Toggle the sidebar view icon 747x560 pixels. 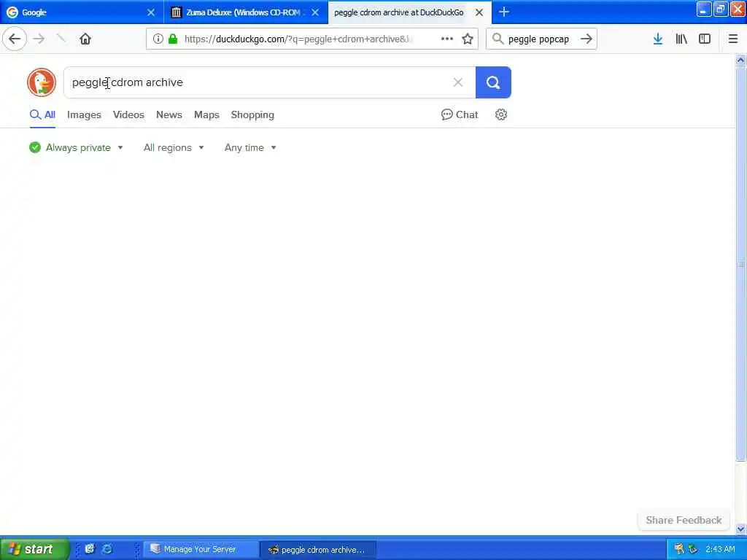click(x=705, y=39)
